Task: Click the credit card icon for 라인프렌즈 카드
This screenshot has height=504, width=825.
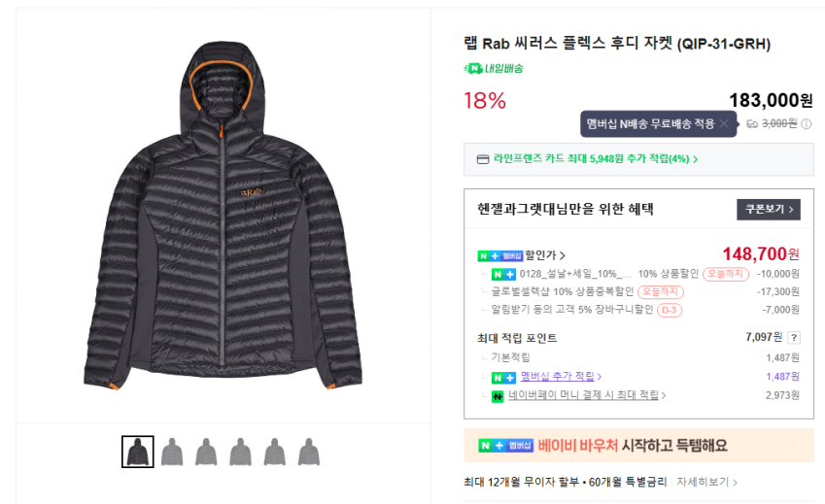Action: tap(483, 159)
